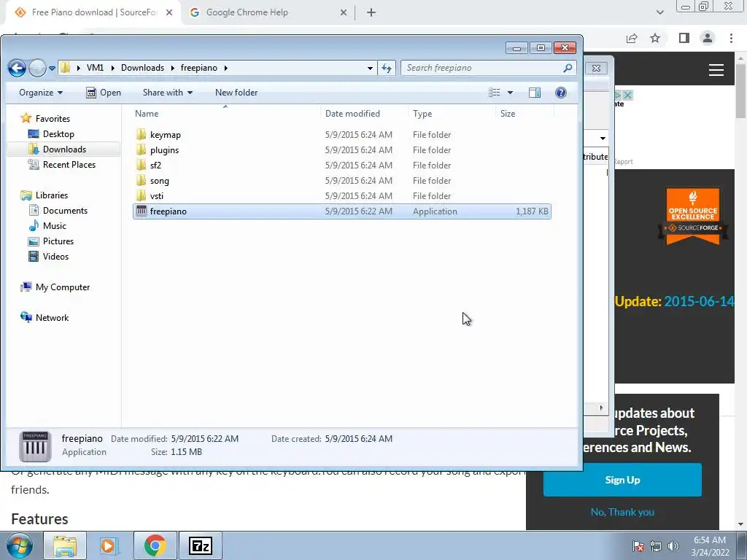Screen dimensions: 747x560
Task: Open the recent locations dropdown arrow
Action: click(52, 68)
